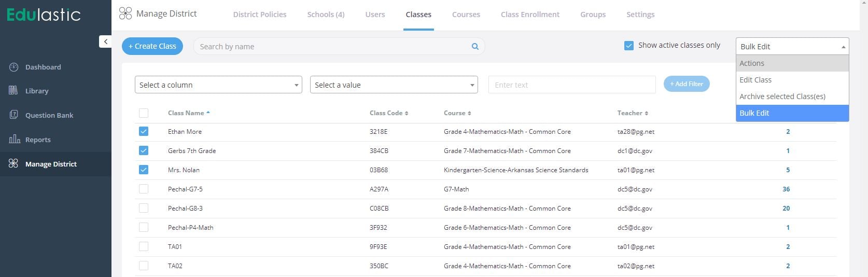Toggle the select-all classes checkbox
Screen dimensions: 868x277
(144, 113)
